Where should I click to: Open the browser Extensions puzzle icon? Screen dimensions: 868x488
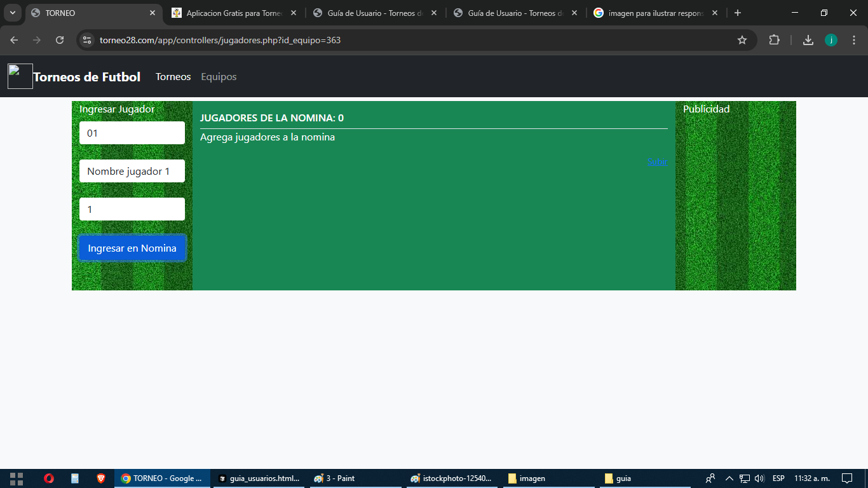(774, 40)
